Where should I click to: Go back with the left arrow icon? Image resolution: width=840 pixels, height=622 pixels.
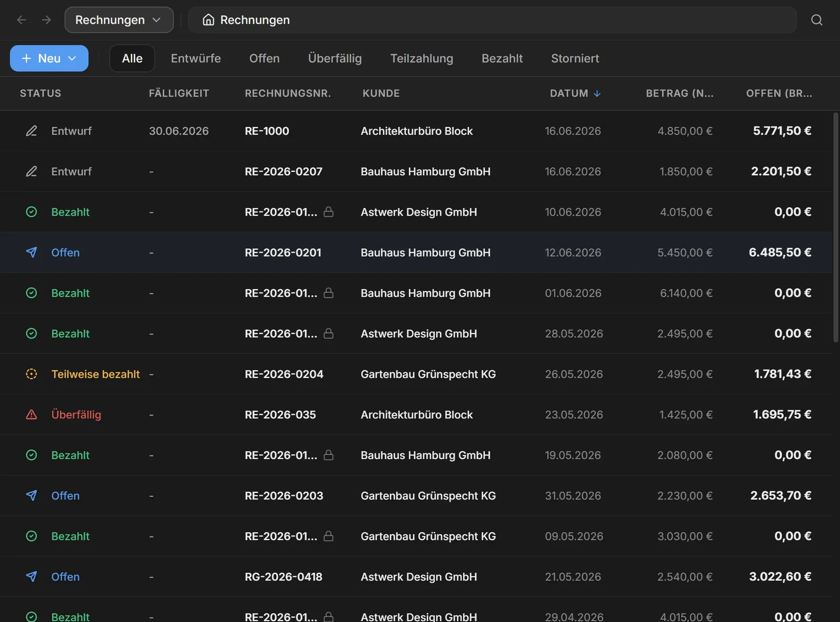point(22,20)
